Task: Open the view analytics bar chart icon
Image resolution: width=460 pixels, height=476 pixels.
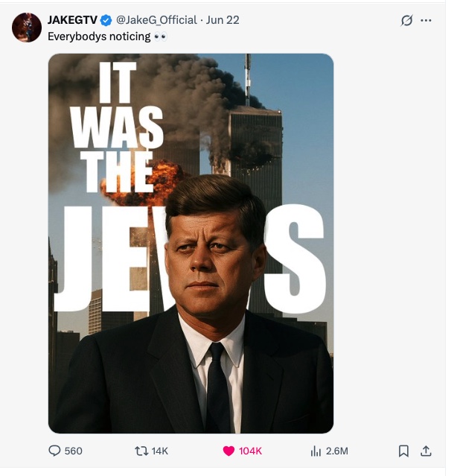Action: coord(316,451)
